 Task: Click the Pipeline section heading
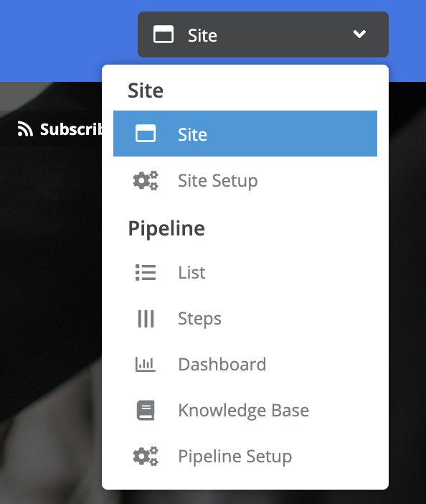click(166, 228)
